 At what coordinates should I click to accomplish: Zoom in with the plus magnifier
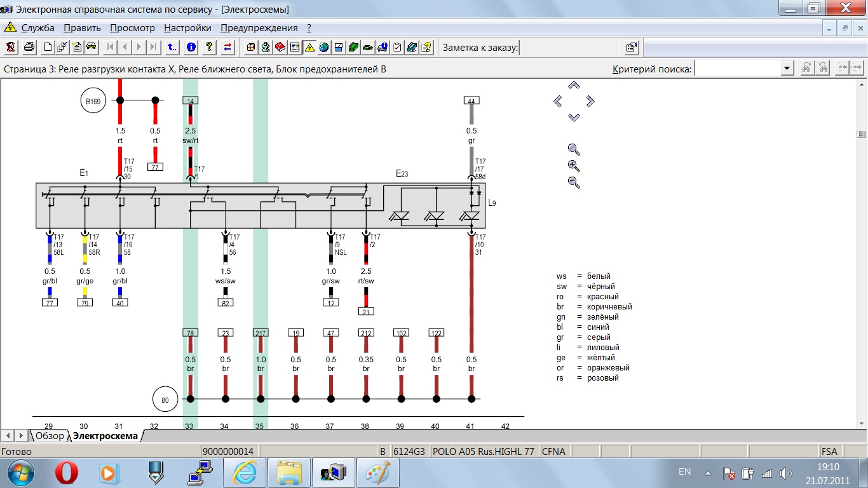click(574, 166)
